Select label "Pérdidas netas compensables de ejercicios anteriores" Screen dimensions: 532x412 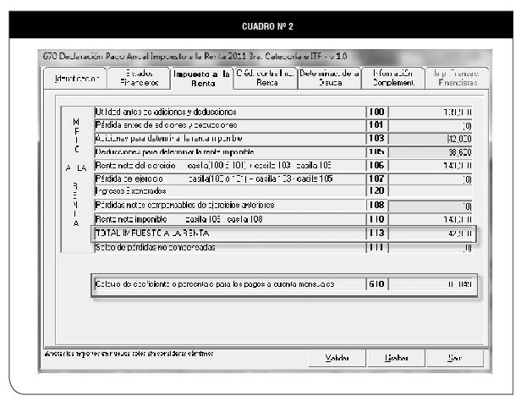pyautogui.click(x=184, y=206)
